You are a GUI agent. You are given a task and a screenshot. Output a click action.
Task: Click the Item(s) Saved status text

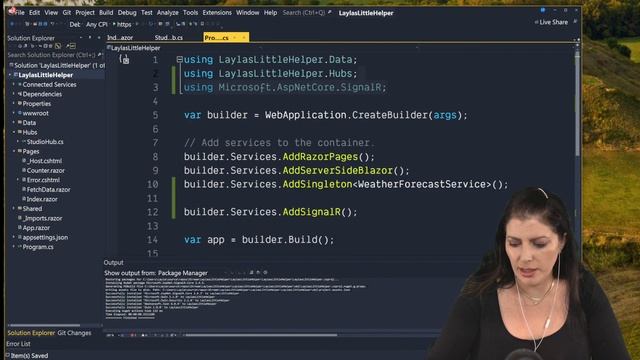click(x=29, y=356)
